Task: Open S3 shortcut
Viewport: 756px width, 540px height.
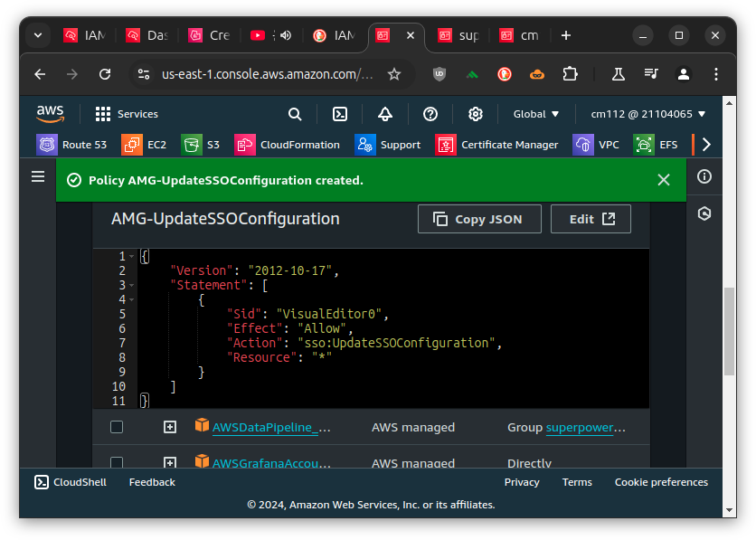Action: pos(201,145)
